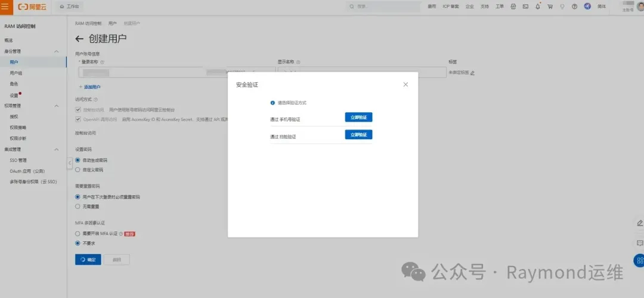Screen dimensions: 644x298
Task: Open the hamburger main menu
Action: click(x=5, y=7)
